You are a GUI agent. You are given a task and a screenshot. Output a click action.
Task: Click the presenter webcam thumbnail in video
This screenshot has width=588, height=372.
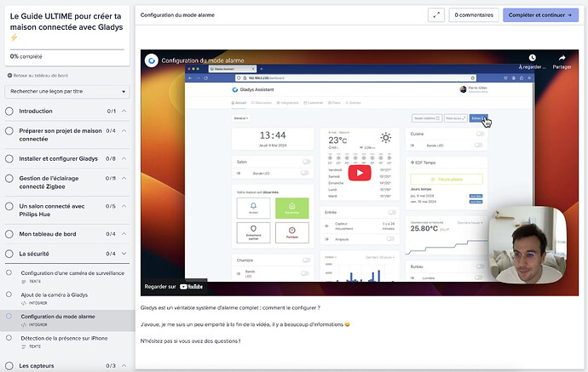527,244
